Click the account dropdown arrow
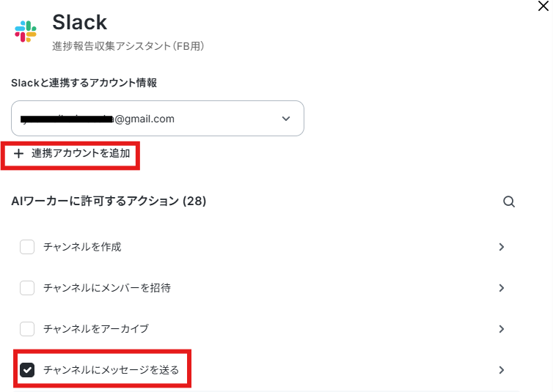The width and height of the screenshot is (553, 392). click(286, 119)
